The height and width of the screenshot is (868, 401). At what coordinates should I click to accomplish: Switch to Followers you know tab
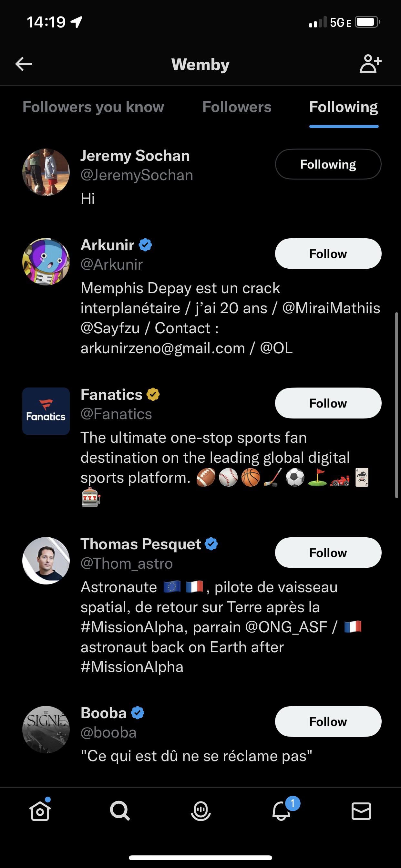93,107
